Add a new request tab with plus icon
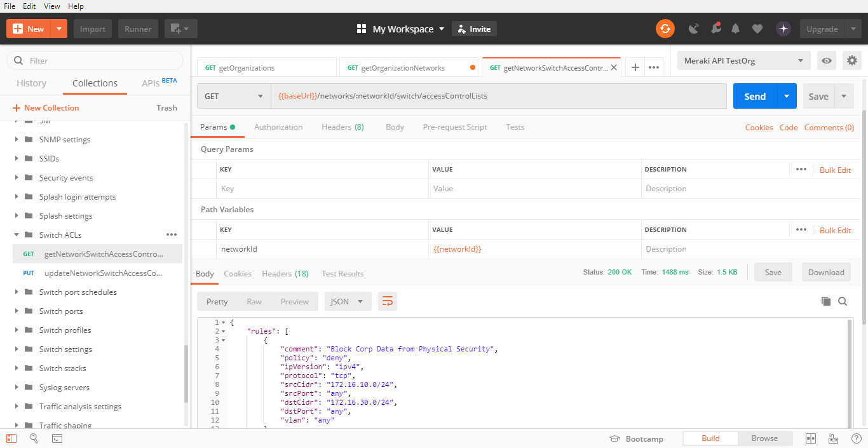This screenshot has height=448, width=868. (x=635, y=67)
